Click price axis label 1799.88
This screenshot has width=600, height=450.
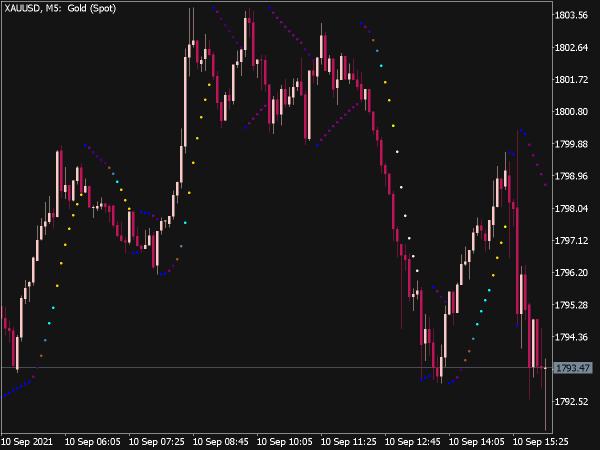click(571, 144)
